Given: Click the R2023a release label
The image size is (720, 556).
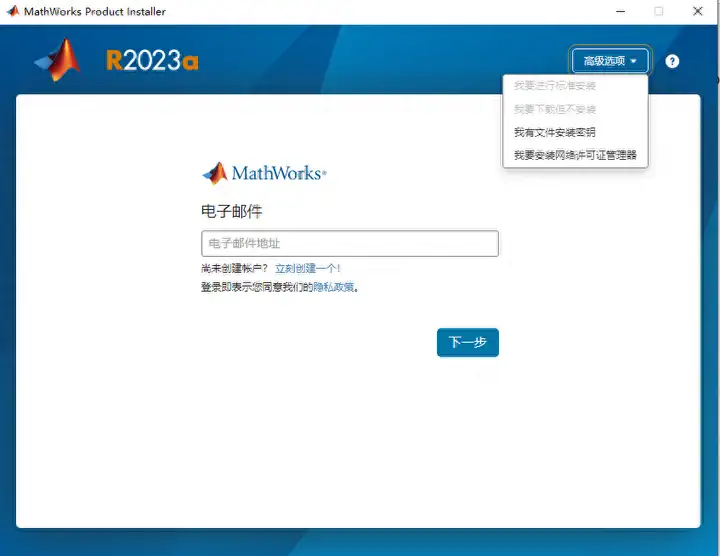Looking at the screenshot, I should (152, 61).
